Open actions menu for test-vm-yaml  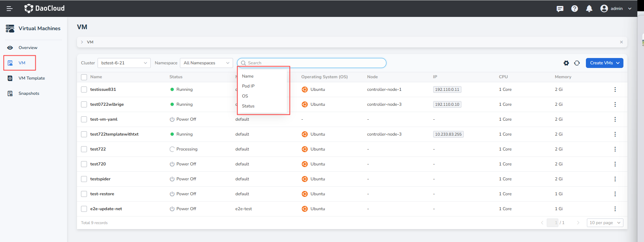click(615, 119)
